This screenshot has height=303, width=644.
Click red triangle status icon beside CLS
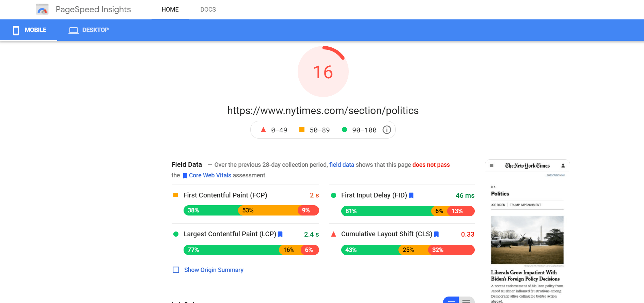tap(334, 234)
